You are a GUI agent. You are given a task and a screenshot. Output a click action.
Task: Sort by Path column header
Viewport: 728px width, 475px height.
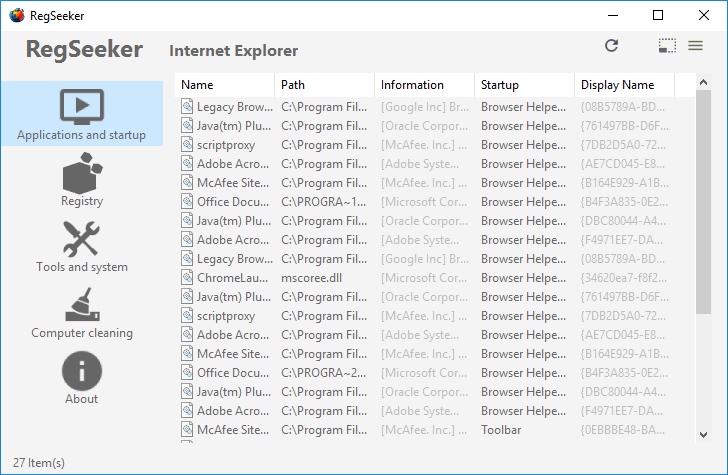pos(325,85)
